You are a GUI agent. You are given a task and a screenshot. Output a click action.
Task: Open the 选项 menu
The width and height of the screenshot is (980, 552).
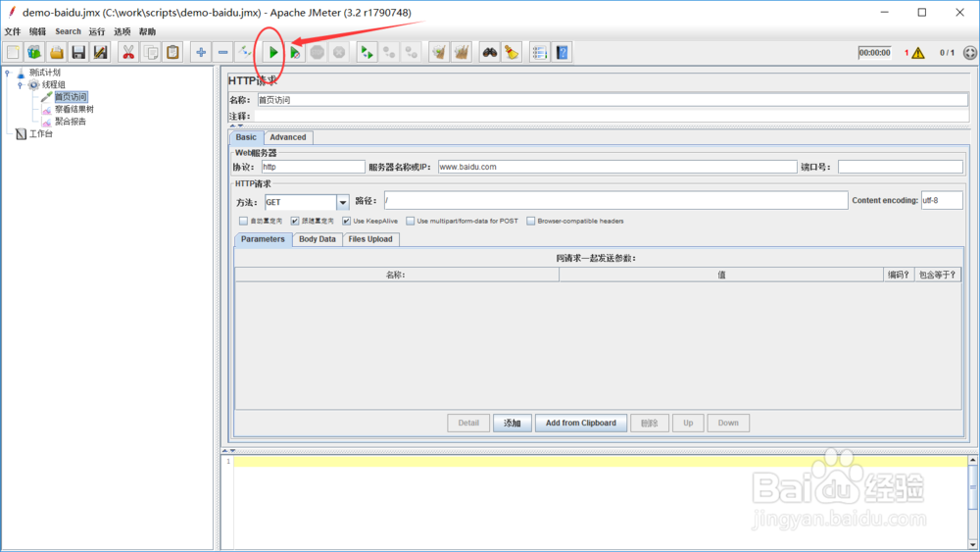(x=122, y=31)
